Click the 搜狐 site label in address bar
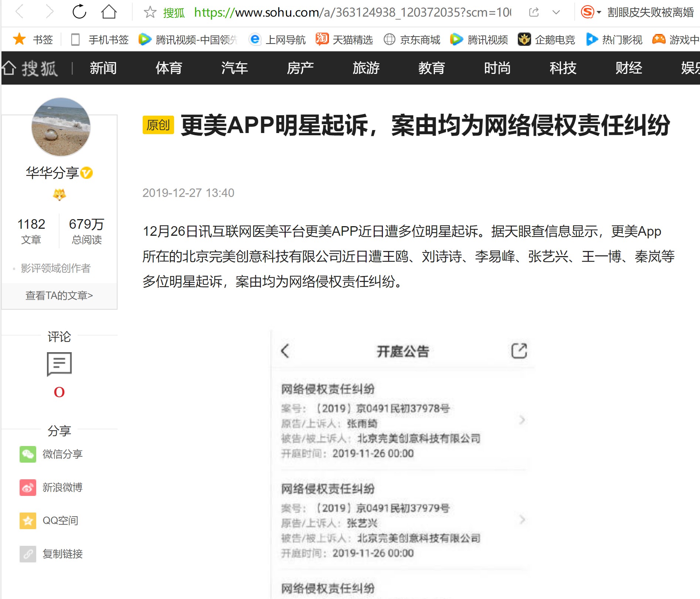This screenshot has height=599, width=700. coord(174,13)
